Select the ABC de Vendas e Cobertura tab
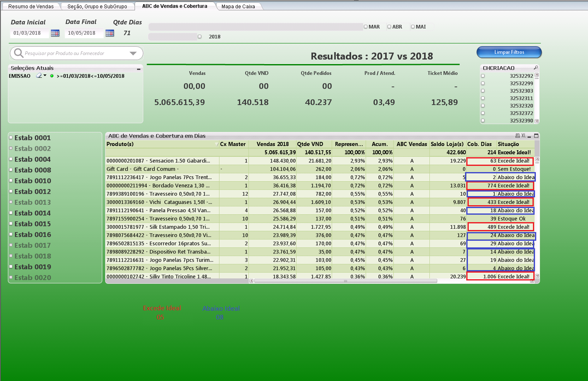 (175, 6)
